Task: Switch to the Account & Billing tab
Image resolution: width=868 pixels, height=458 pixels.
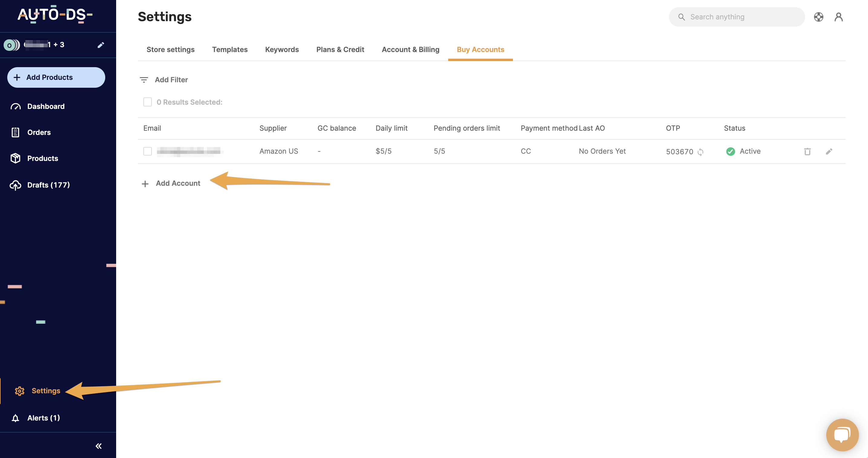Action: pyautogui.click(x=411, y=49)
